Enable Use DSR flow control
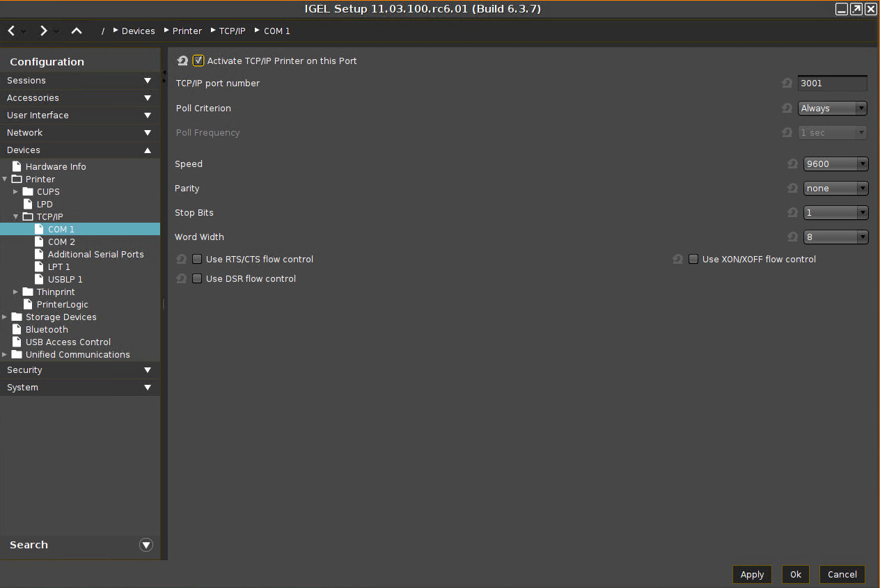 coord(197,278)
